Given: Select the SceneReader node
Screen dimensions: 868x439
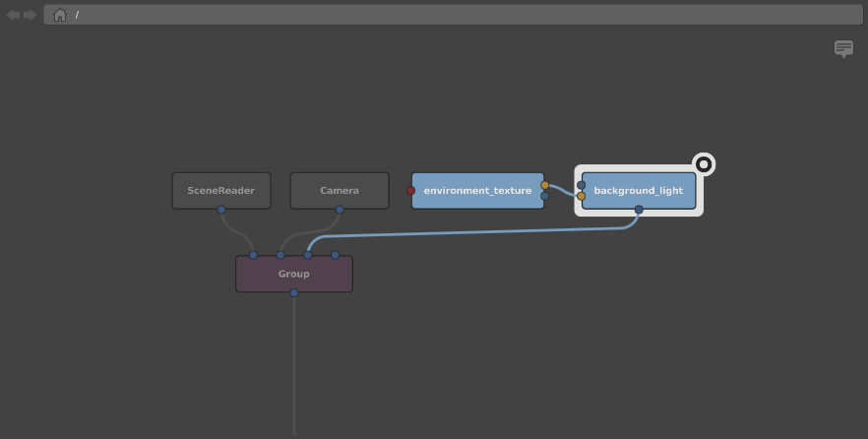Looking at the screenshot, I should pos(221,190).
